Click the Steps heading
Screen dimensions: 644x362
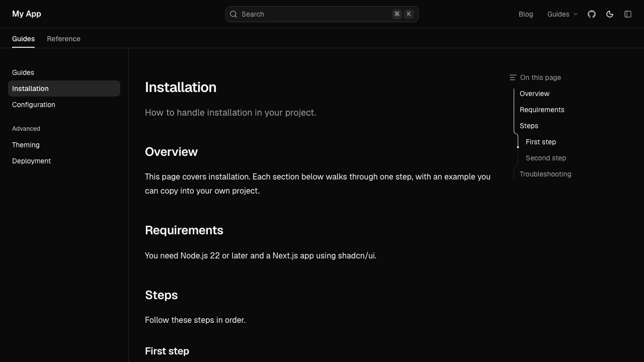(161, 295)
